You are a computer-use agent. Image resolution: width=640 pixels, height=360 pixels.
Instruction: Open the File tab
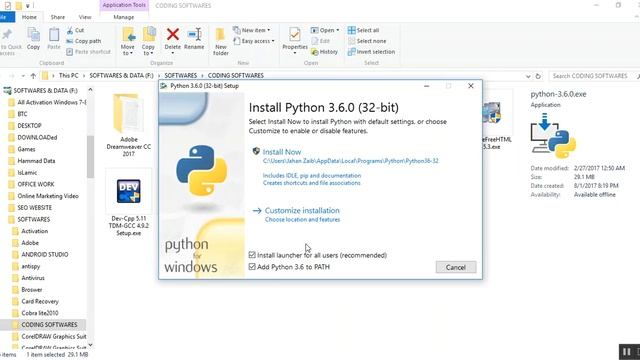coord(7,17)
